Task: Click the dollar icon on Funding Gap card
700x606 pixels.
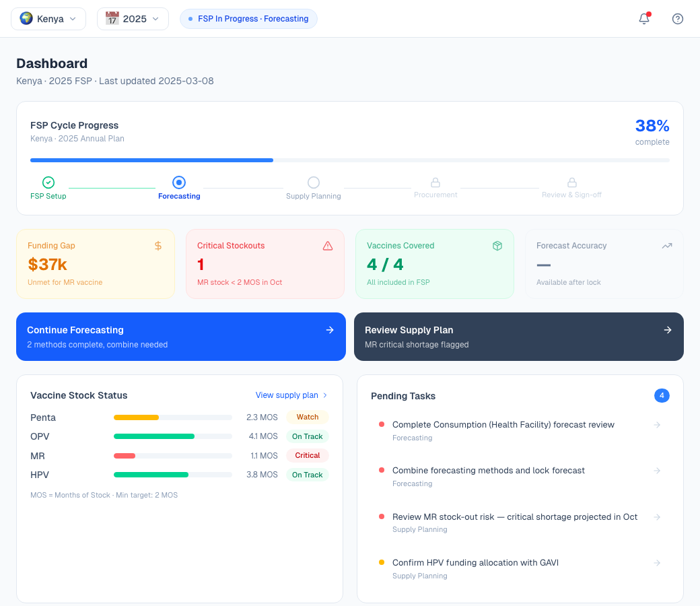Action: coord(158,246)
